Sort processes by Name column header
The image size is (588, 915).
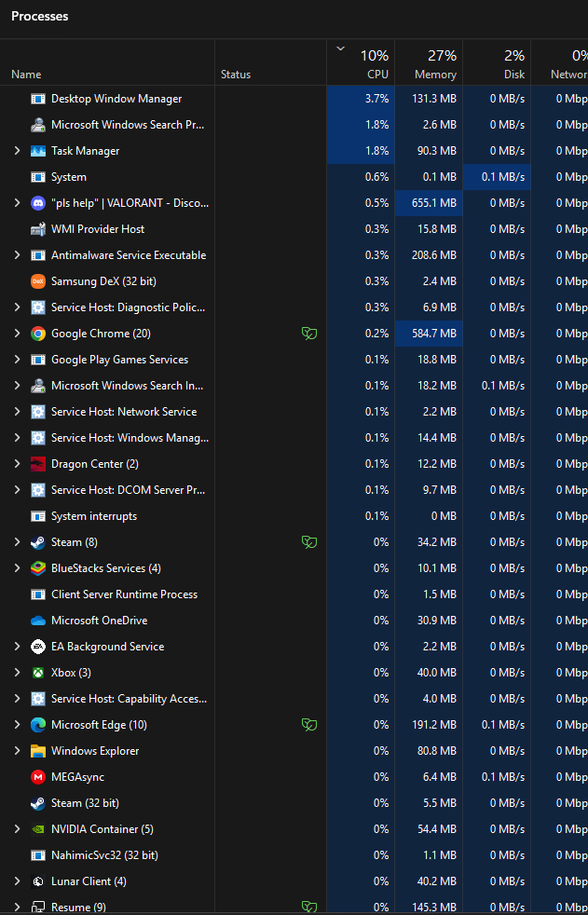(x=107, y=62)
